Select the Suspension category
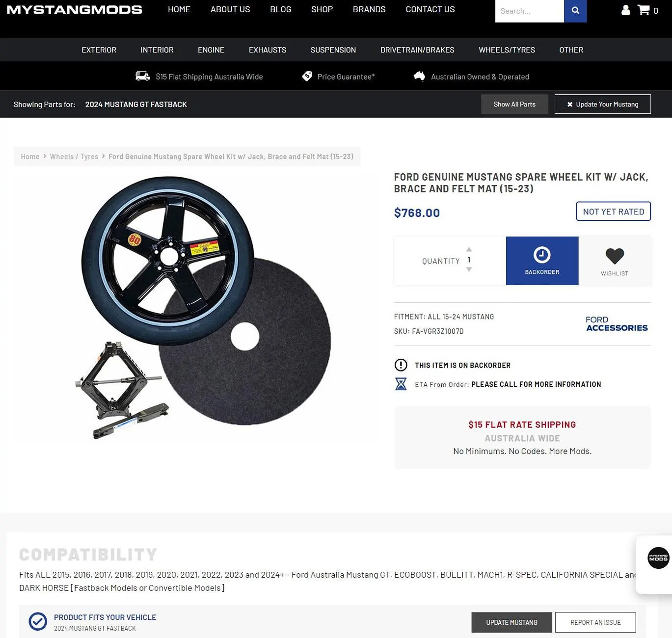The image size is (672, 638). click(x=333, y=50)
